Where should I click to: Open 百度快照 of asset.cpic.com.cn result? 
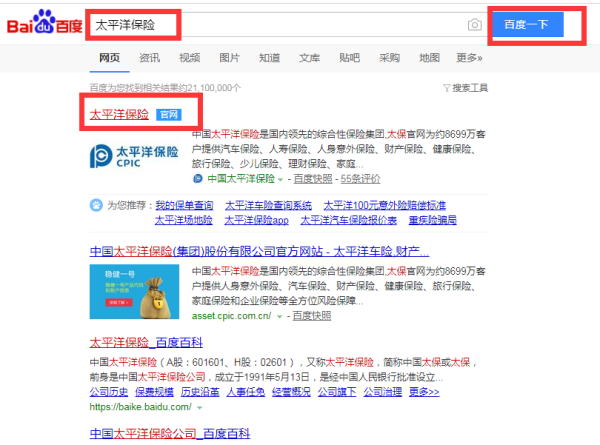(312, 316)
